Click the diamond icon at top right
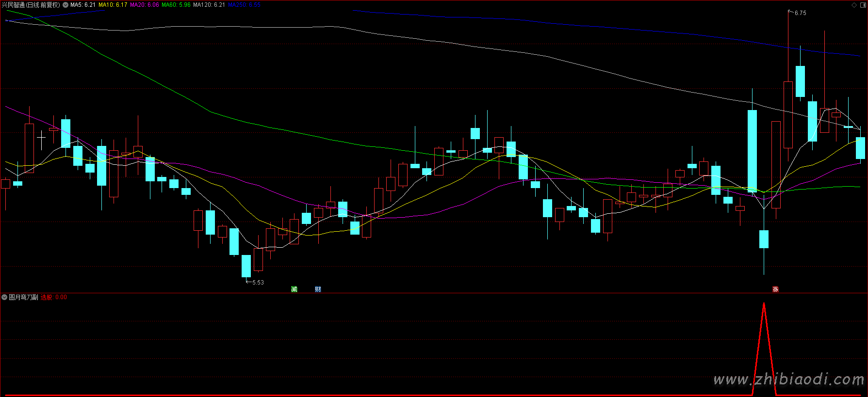Screen dimensions: 868x397 tap(854, 5)
